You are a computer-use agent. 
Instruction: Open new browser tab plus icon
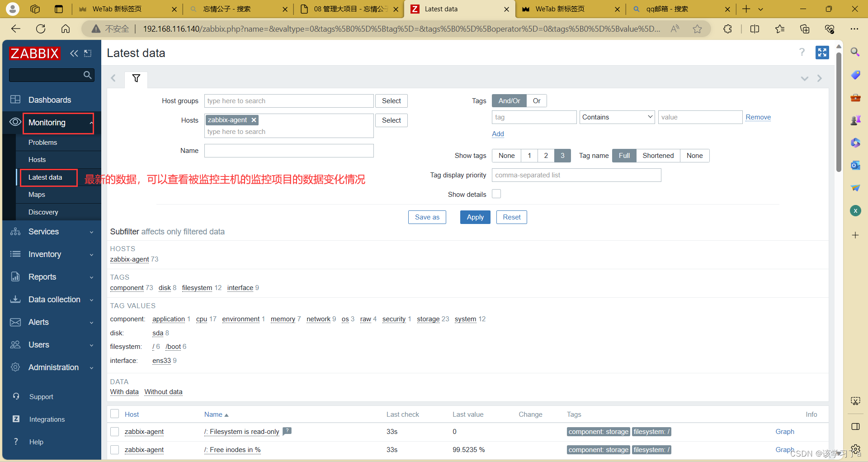pos(746,9)
